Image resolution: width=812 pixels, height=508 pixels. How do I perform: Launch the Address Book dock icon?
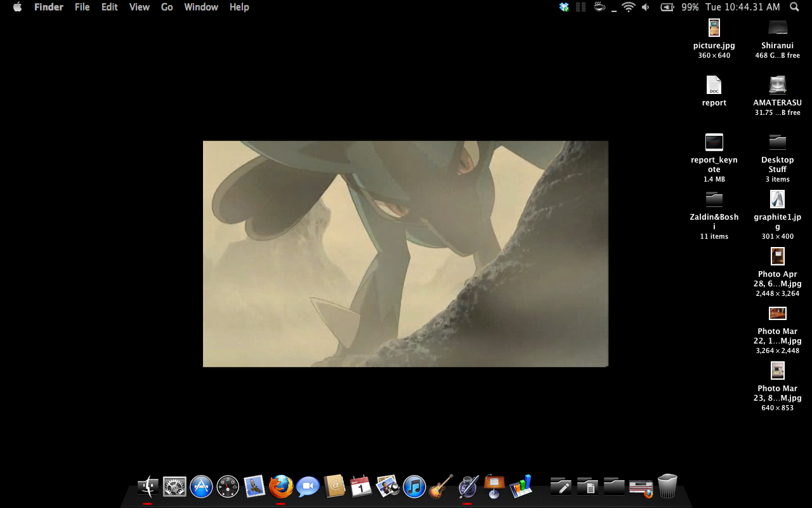pyautogui.click(x=334, y=487)
